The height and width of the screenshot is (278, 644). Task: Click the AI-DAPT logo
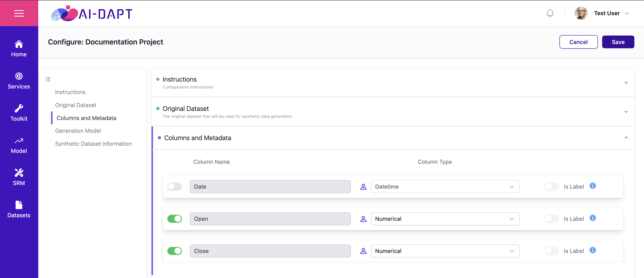point(92,13)
